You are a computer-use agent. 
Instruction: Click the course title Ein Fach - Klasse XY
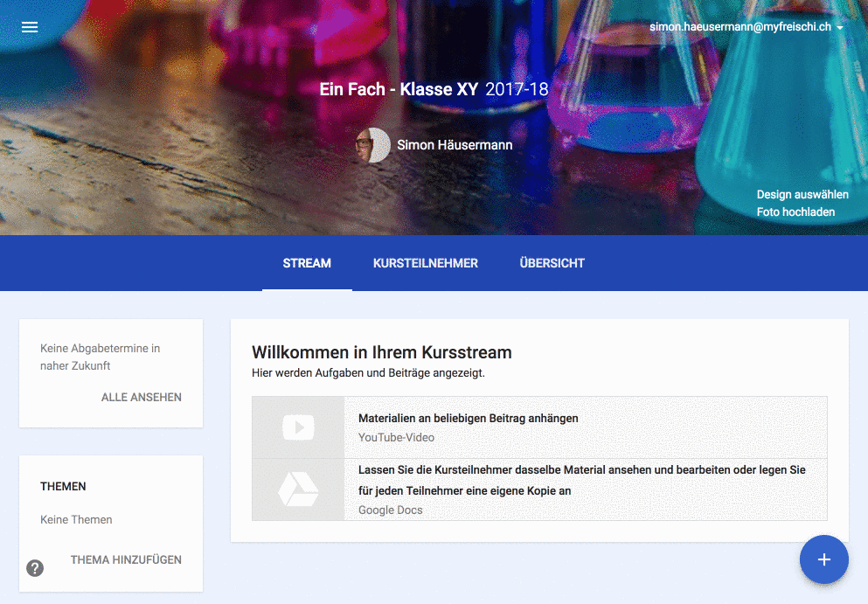[x=399, y=90]
